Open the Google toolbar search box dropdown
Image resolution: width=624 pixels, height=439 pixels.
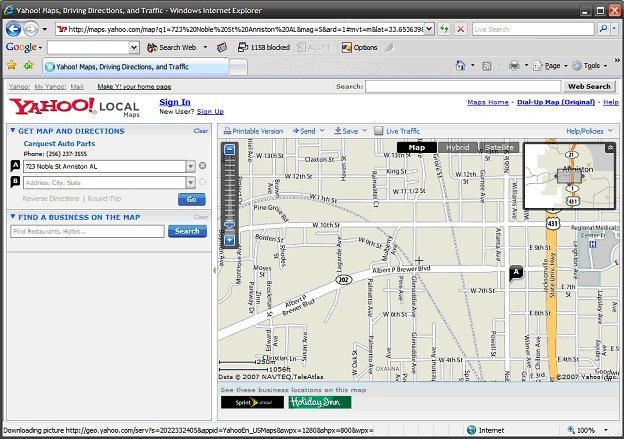[x=134, y=47]
